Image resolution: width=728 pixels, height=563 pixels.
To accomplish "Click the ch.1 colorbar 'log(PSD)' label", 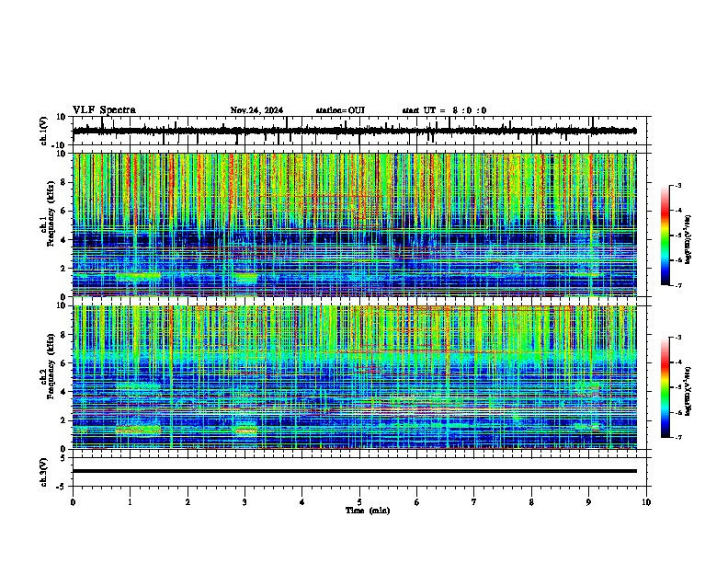I will coord(688,239).
